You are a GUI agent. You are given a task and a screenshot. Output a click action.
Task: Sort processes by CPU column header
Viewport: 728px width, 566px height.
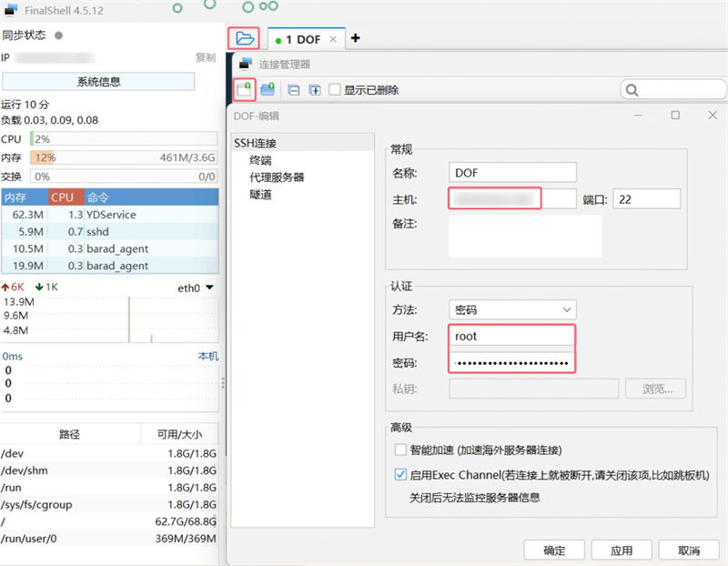(x=62, y=197)
